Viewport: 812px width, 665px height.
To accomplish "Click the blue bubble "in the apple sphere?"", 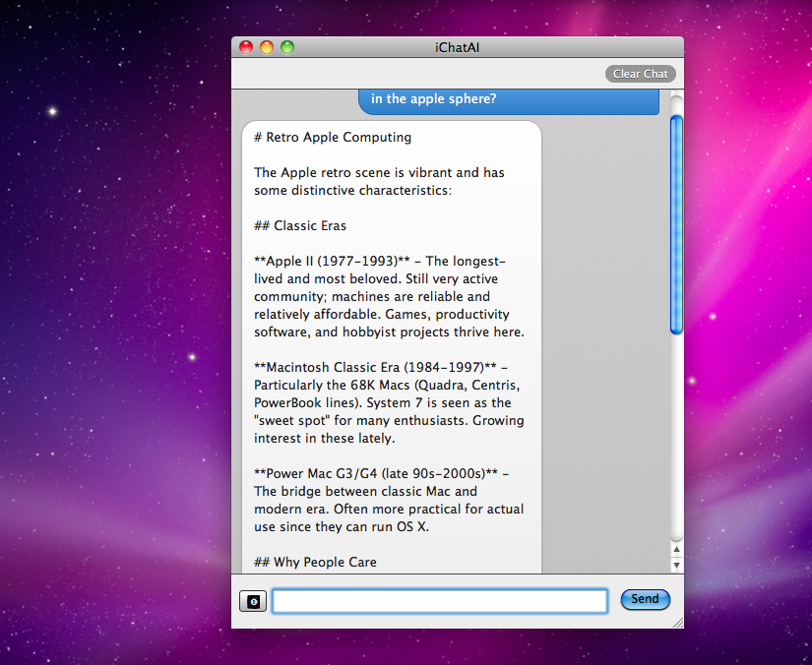I will [x=509, y=101].
